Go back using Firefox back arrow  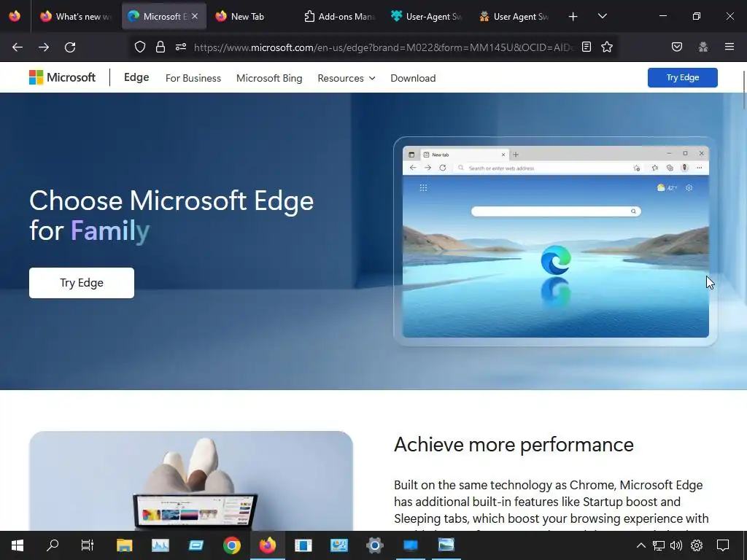click(x=18, y=47)
